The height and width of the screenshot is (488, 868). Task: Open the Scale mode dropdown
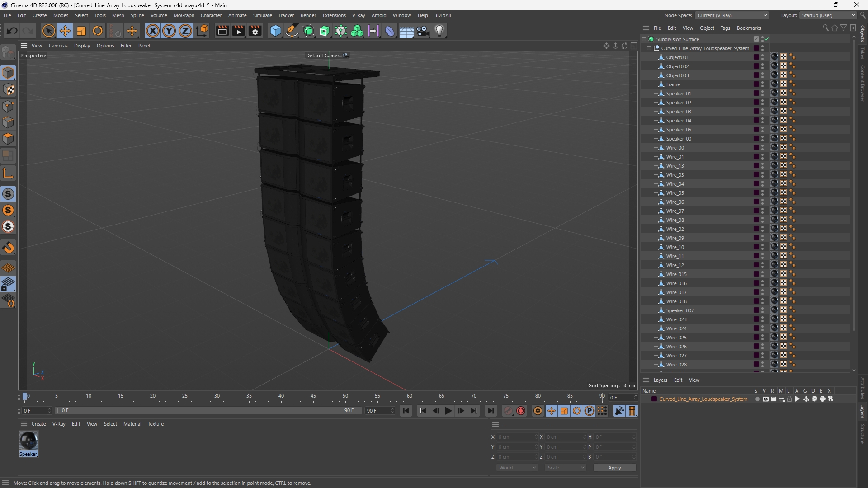pyautogui.click(x=566, y=468)
